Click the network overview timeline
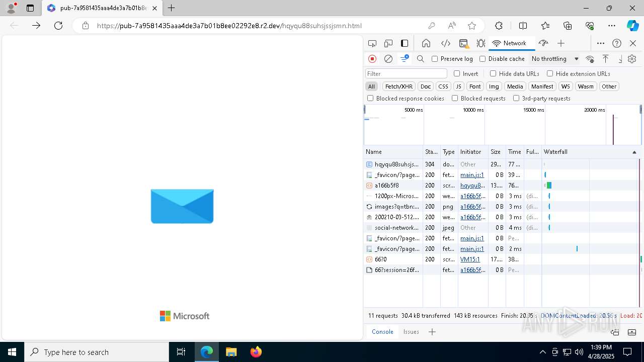The image size is (644, 362). (503, 125)
